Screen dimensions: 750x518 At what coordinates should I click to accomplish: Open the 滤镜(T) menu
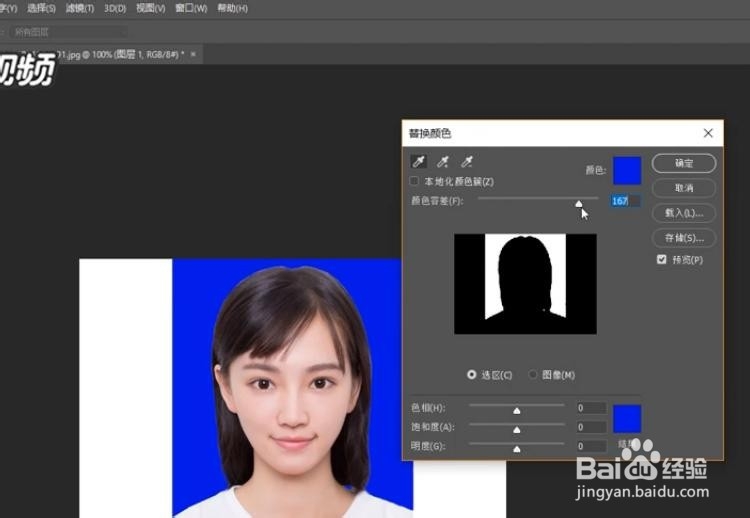click(80, 8)
